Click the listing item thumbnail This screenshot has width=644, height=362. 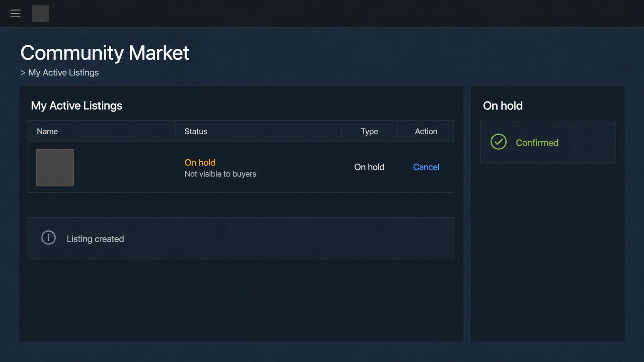click(x=55, y=168)
